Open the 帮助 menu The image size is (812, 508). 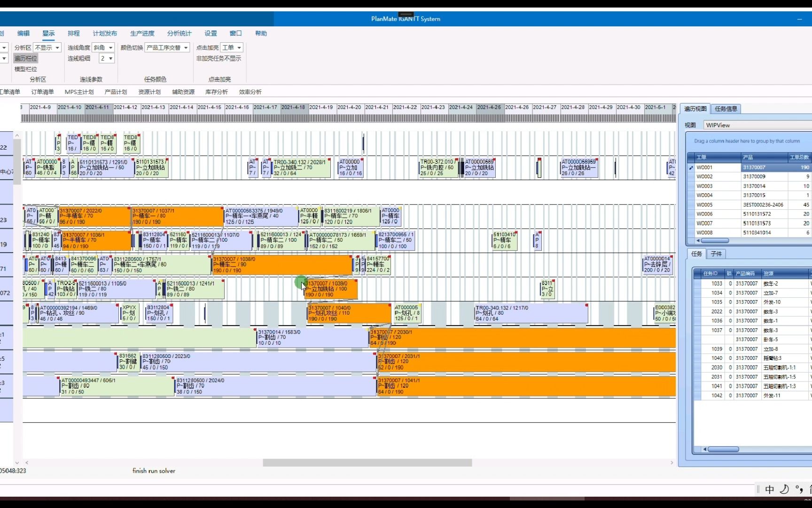coord(261,33)
